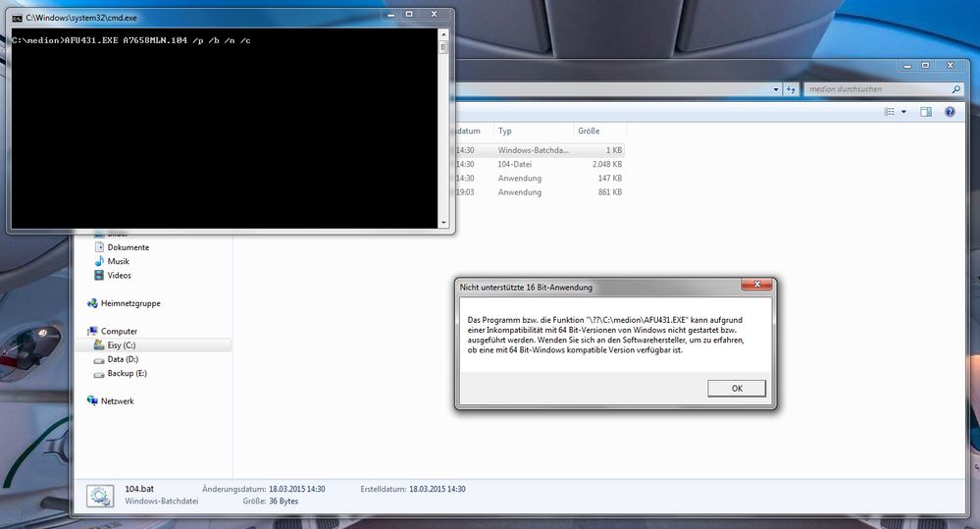Click in 'medion durchsuchen' search field
980x529 pixels.
click(875, 88)
